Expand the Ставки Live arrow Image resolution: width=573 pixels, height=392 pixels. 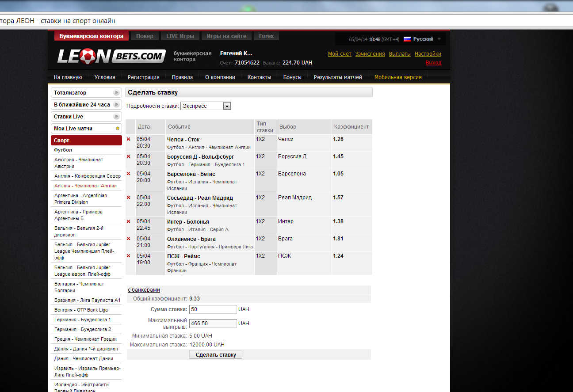[117, 117]
